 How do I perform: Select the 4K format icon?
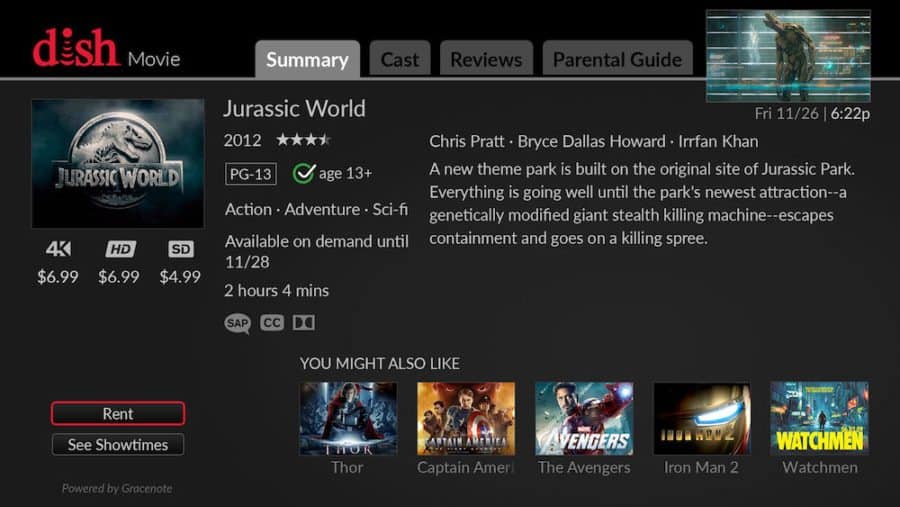[58, 250]
